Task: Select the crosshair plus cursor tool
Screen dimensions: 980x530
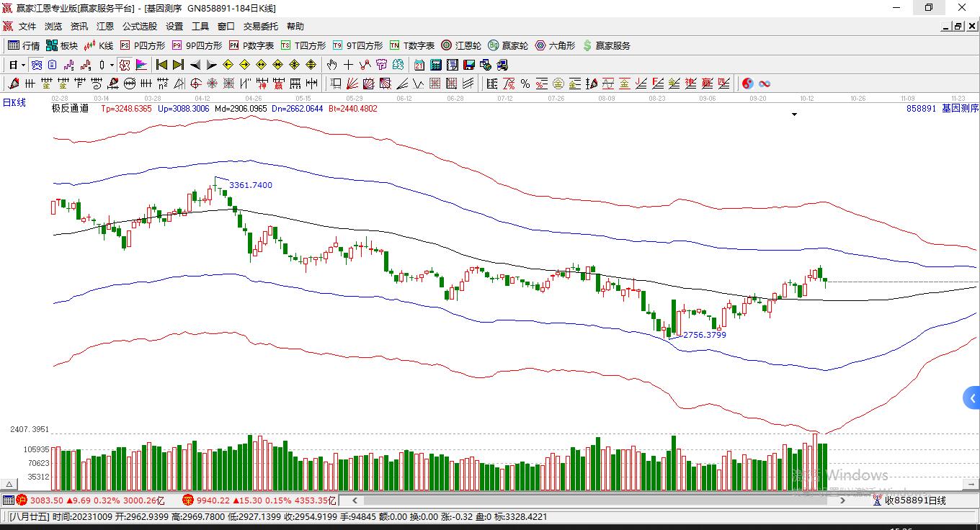Action: [349, 65]
